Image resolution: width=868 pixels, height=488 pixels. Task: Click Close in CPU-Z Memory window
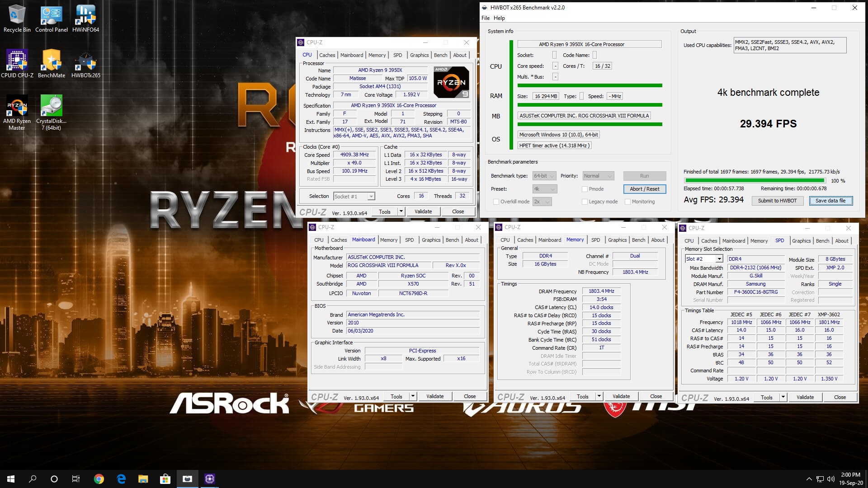coord(656,396)
